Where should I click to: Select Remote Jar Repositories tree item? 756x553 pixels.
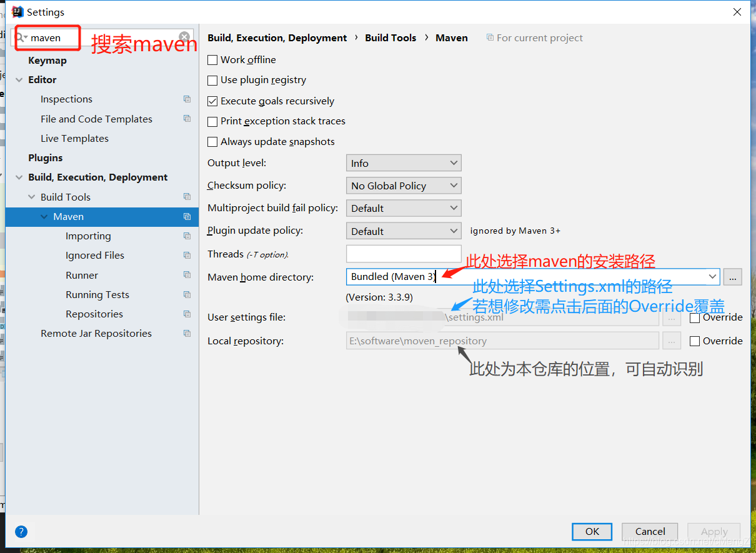click(x=96, y=334)
